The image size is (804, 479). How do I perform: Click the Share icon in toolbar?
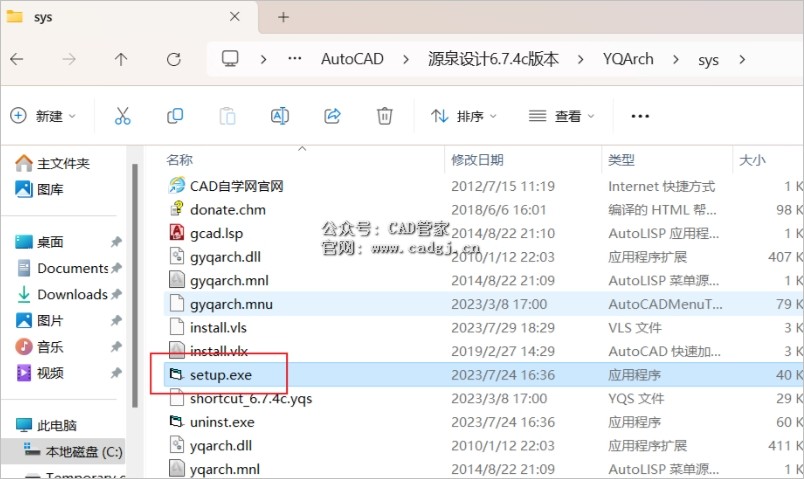pyautogui.click(x=332, y=116)
